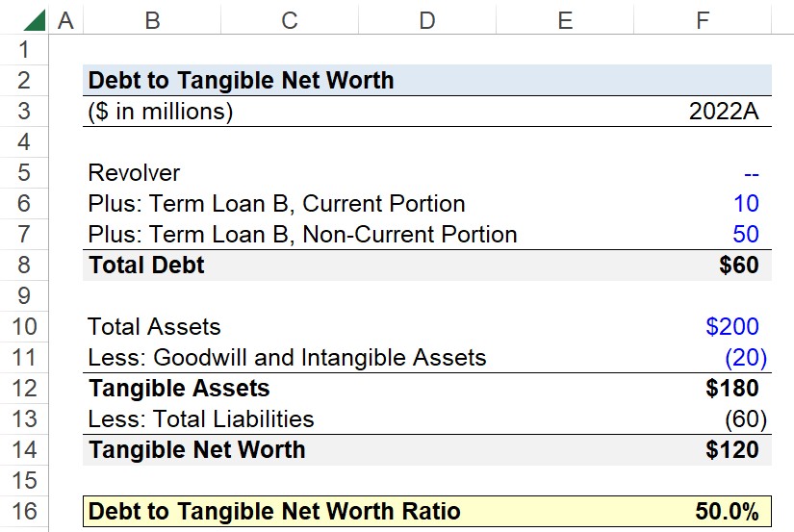The image size is (794, 532).
Task: Click 'Plus: Term Loan B, Non-Current Portion' label
Action: click(x=302, y=235)
